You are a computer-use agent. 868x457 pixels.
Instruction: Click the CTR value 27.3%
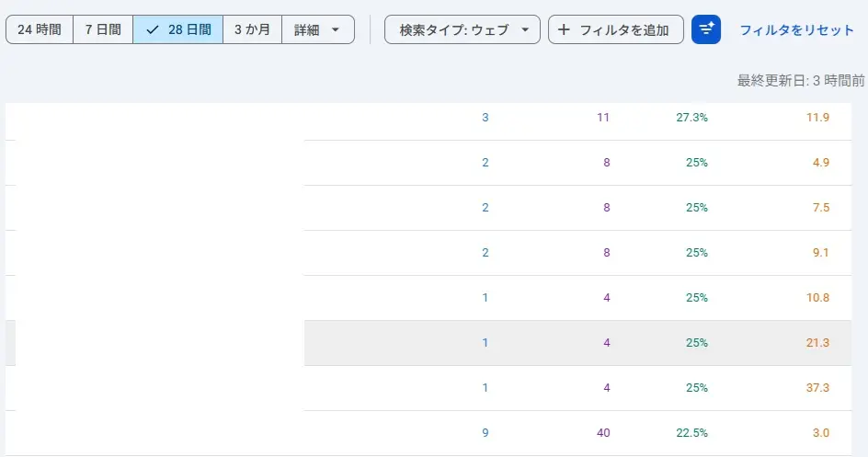point(691,118)
